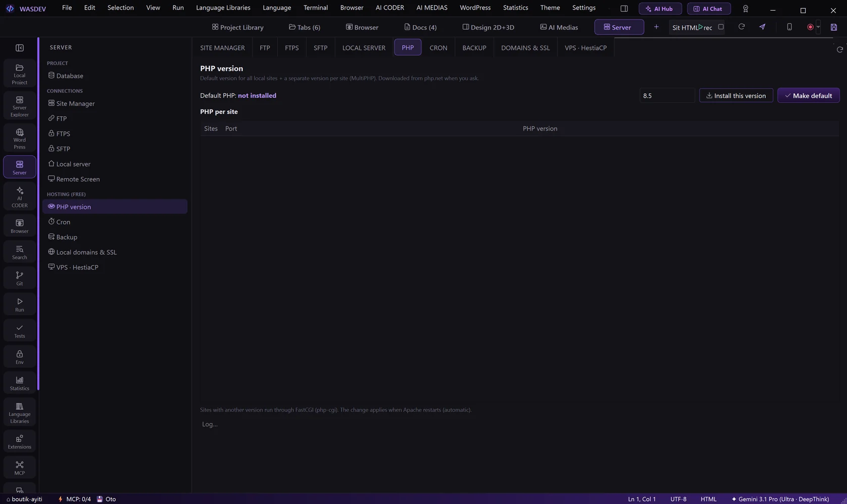Open the Language Libraries menu in menu bar
The height and width of the screenshot is (504, 847).
point(223,8)
